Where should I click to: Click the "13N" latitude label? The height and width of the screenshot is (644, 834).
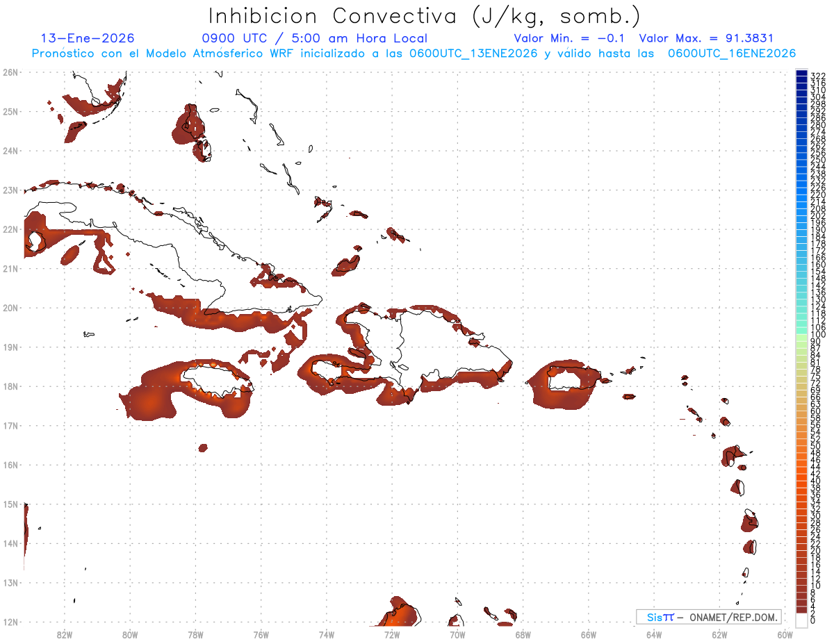pos(10,582)
